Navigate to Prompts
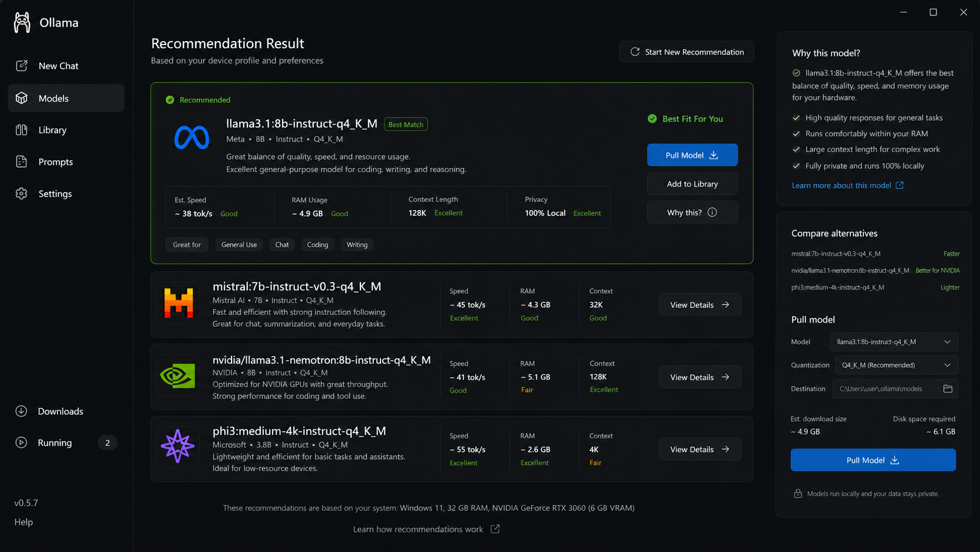This screenshot has width=980, height=552. [66, 161]
